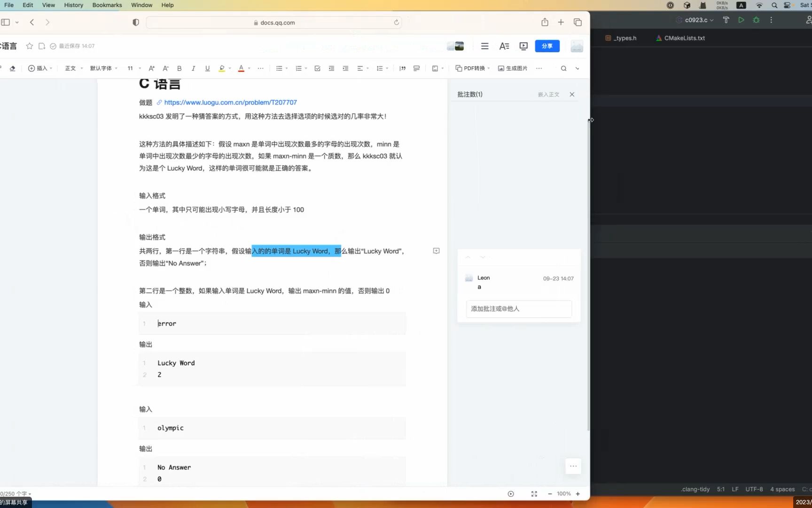Insert a checklist via checkbox list icon

(317, 68)
